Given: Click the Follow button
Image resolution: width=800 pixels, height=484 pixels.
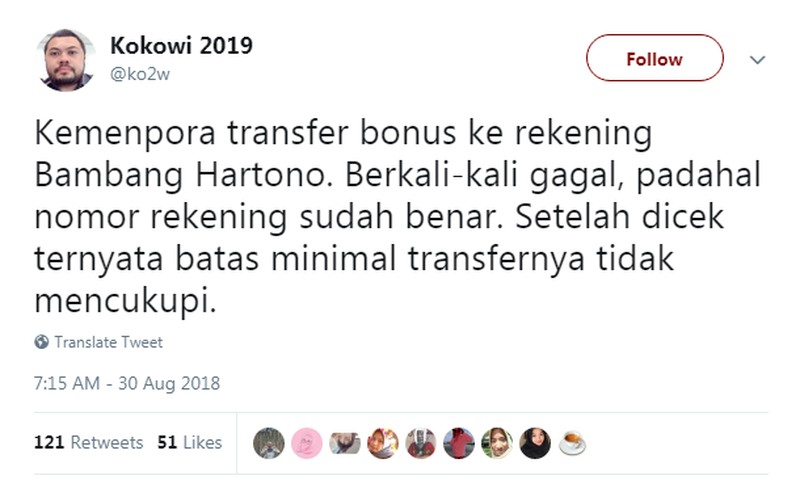Looking at the screenshot, I should (x=655, y=58).
